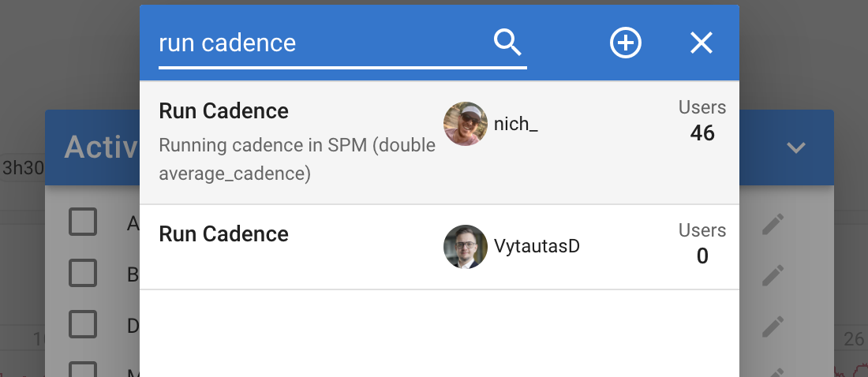Click the second row pencil edit icon
The image size is (868, 377).
[x=773, y=275]
